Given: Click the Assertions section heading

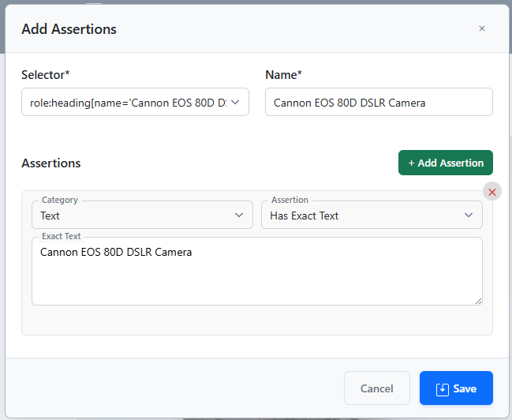Looking at the screenshot, I should coord(51,163).
